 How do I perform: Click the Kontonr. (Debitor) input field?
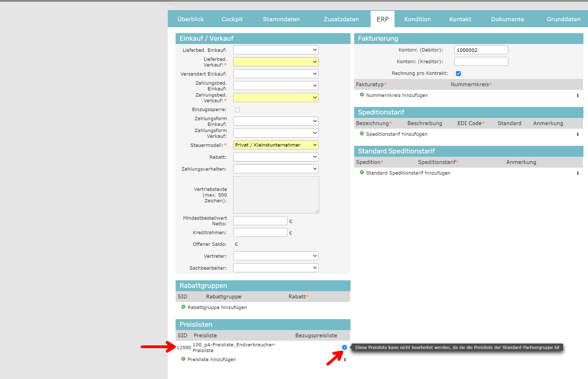pyautogui.click(x=481, y=50)
